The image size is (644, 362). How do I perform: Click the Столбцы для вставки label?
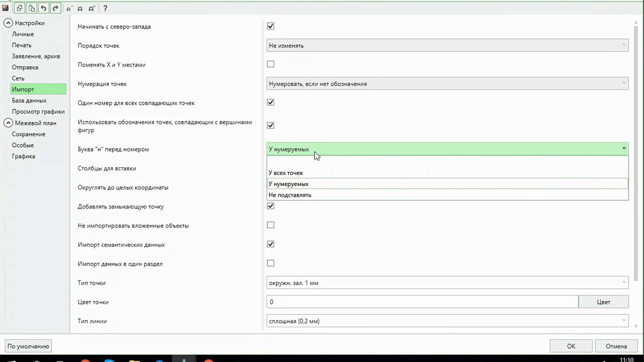click(x=107, y=168)
